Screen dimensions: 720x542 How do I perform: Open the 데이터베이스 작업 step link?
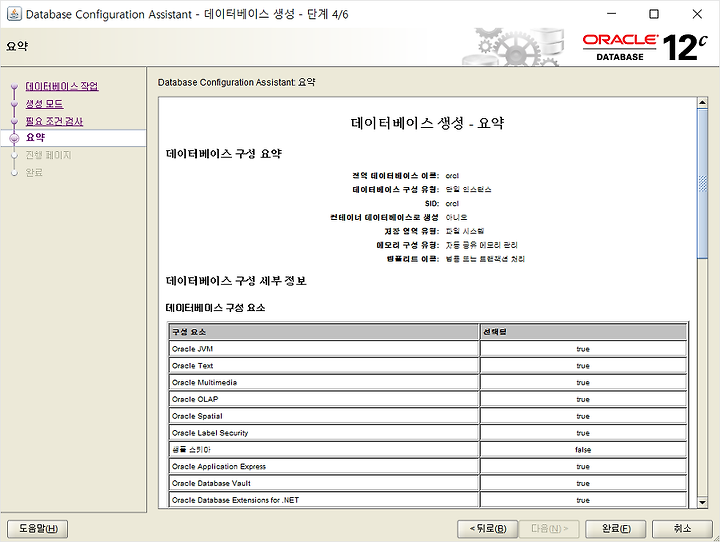tap(62, 86)
